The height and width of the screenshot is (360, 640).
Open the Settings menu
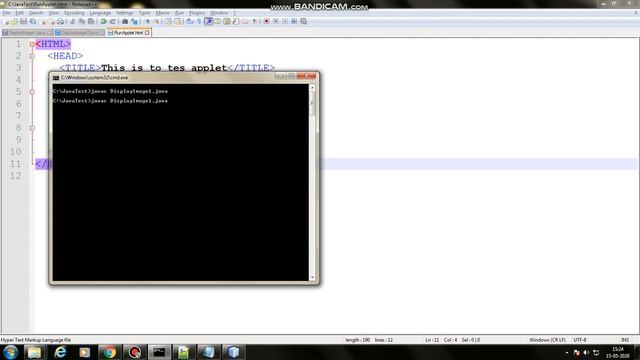124,13
